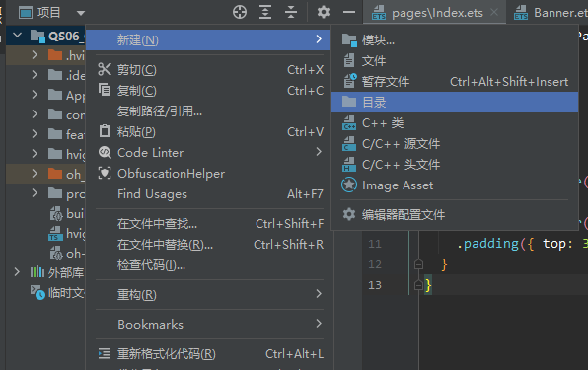The height and width of the screenshot is (370, 588).
Task: Open the Code Linter submenu
Action: 209,153
